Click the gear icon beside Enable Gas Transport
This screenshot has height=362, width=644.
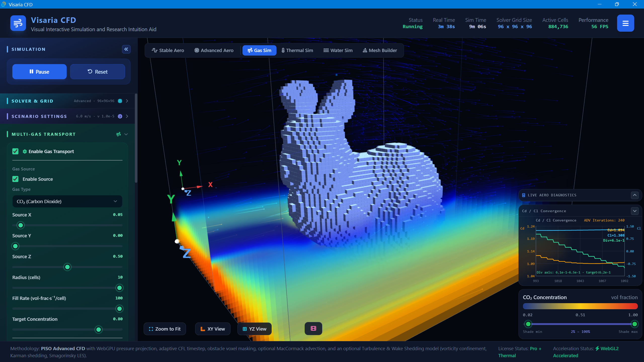(x=25, y=151)
